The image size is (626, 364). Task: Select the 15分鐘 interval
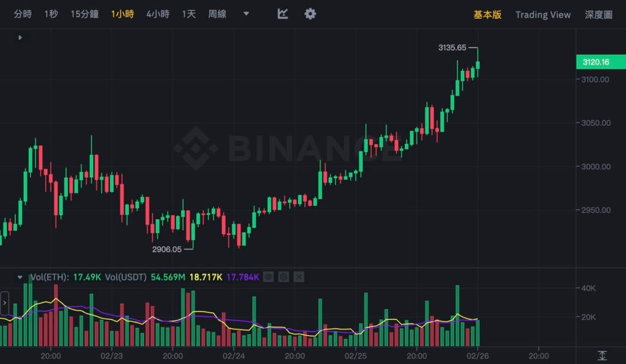coord(84,14)
